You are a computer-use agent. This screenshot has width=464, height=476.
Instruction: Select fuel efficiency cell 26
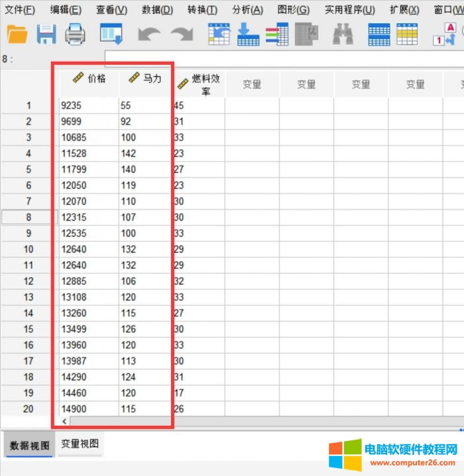[200, 409]
